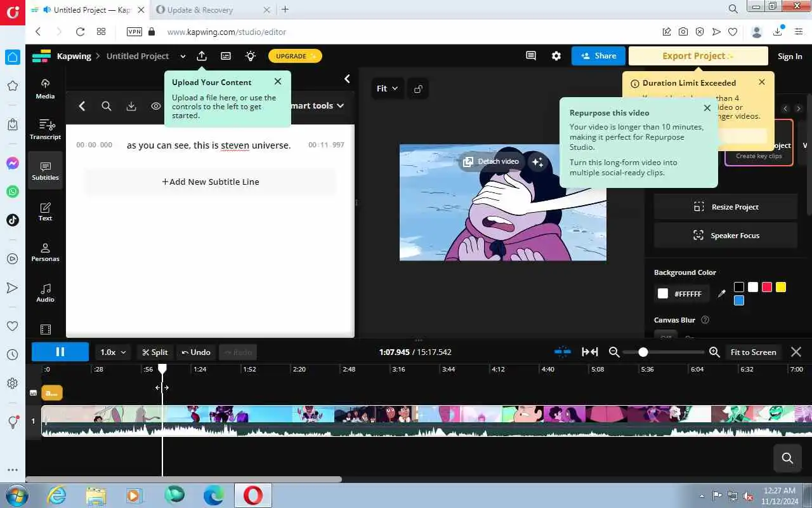This screenshot has width=812, height=508.
Task: Click the subtitle end time 00:11.997
Action: (326, 145)
